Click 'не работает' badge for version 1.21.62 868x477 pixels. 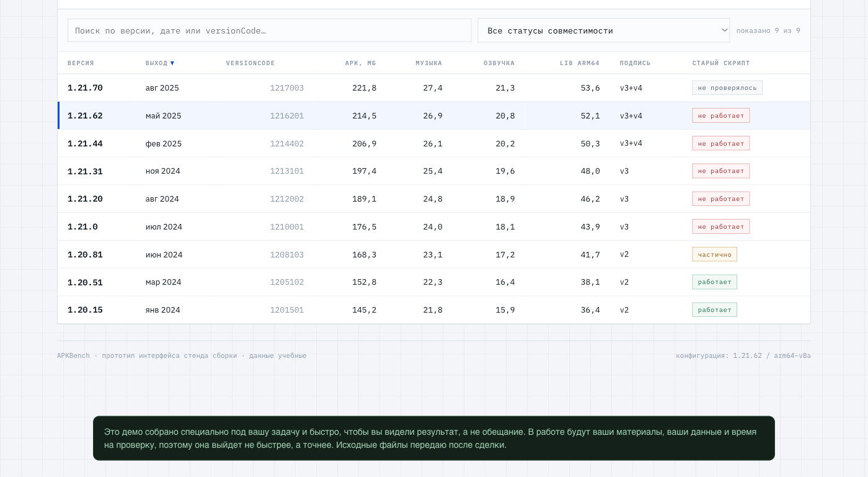click(721, 115)
